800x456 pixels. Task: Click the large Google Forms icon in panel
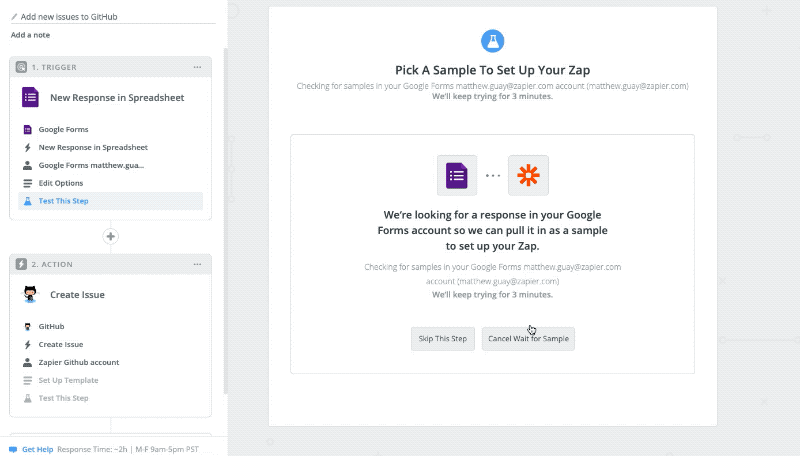tap(457, 175)
